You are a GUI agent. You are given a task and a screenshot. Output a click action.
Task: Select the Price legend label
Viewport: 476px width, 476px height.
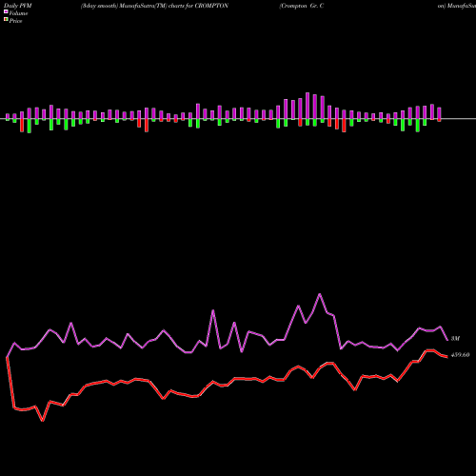[15, 21]
